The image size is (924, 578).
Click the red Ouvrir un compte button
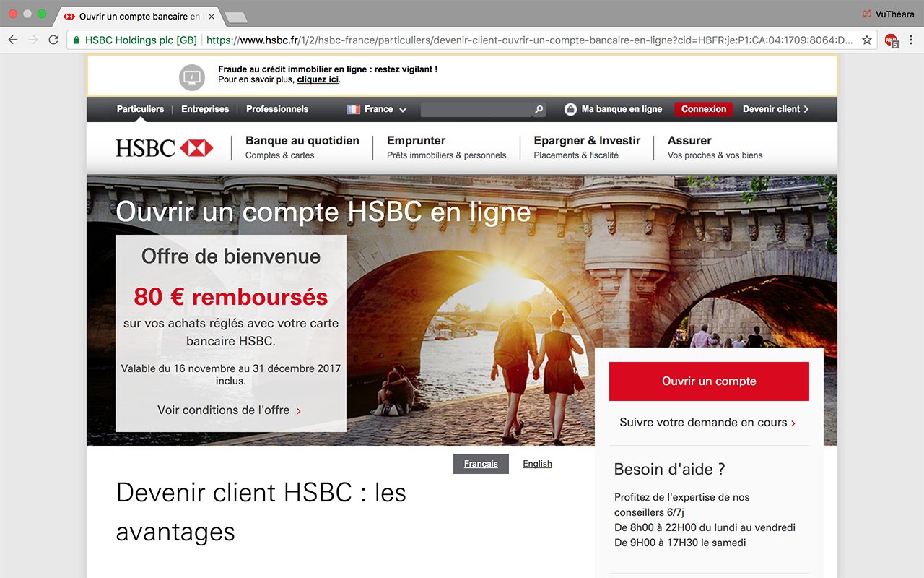click(709, 381)
